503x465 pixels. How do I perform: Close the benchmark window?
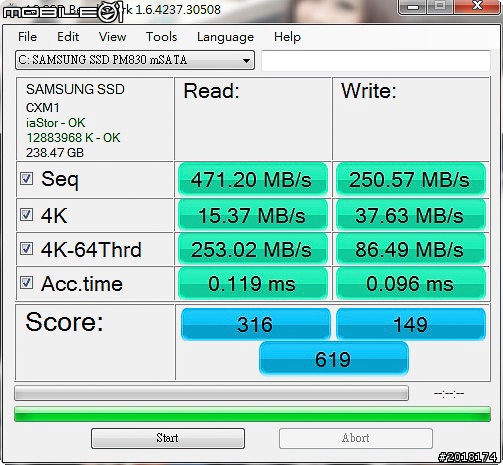[x=477, y=7]
